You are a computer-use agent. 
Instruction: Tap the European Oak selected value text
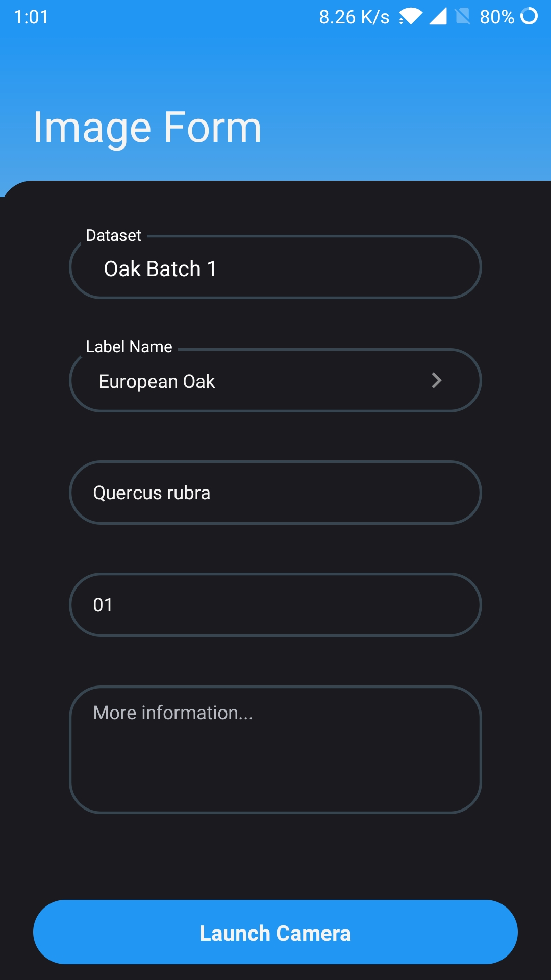coord(157,381)
